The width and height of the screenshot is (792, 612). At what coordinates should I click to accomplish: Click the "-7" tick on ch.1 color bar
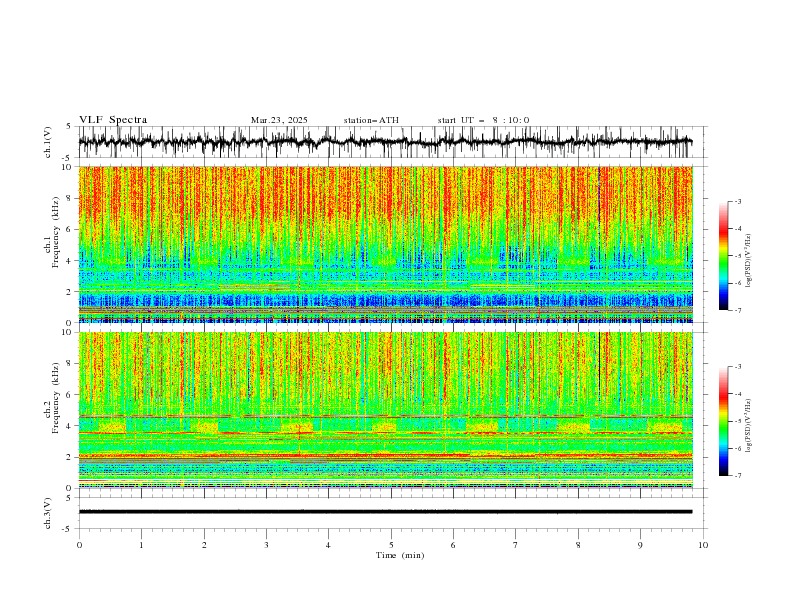[x=738, y=310]
